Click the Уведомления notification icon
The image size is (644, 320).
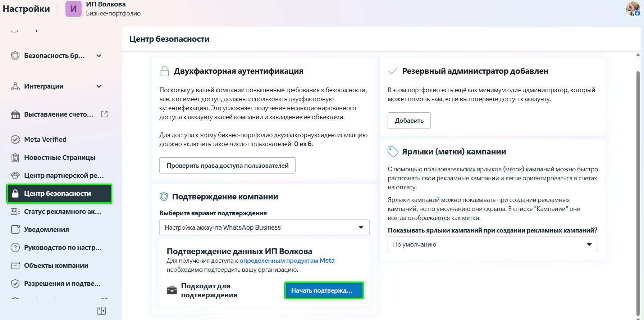click(15, 229)
